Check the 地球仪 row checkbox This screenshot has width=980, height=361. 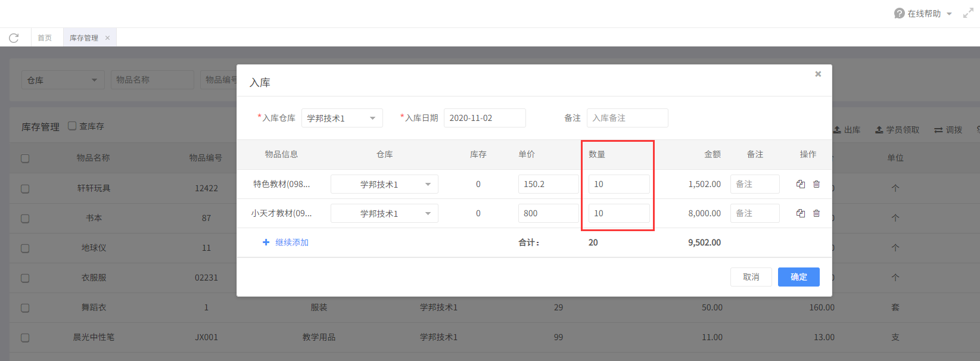tap(25, 248)
